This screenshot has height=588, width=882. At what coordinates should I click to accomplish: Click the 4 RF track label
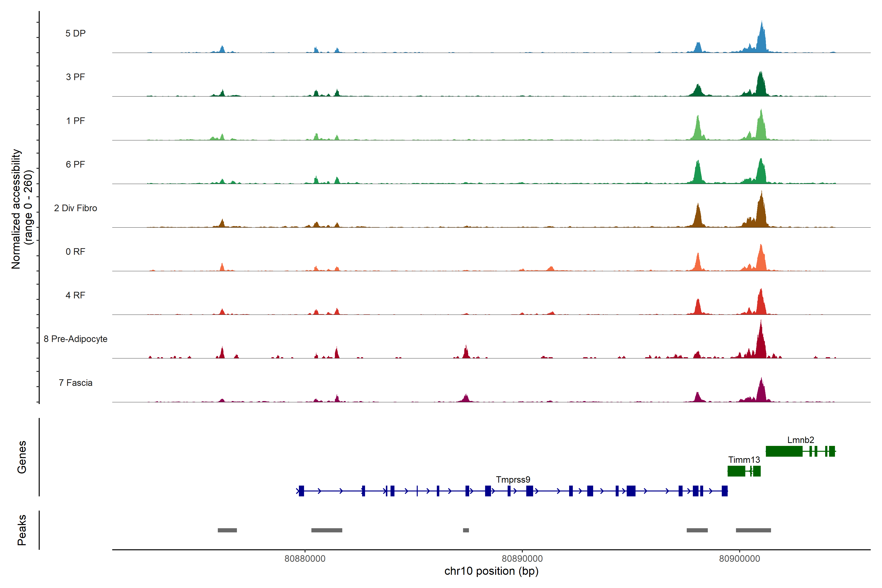pyautogui.click(x=75, y=295)
